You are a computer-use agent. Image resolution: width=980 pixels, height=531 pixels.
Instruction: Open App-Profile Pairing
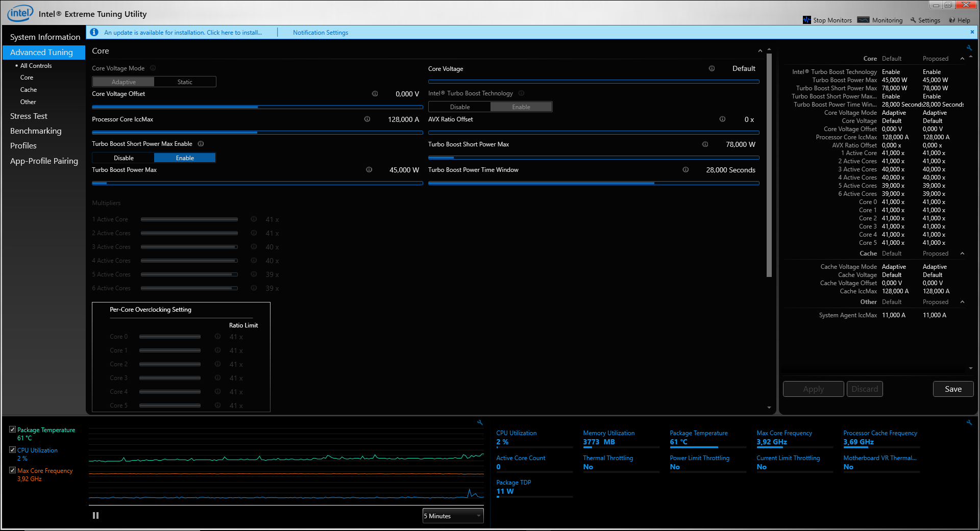pos(44,161)
